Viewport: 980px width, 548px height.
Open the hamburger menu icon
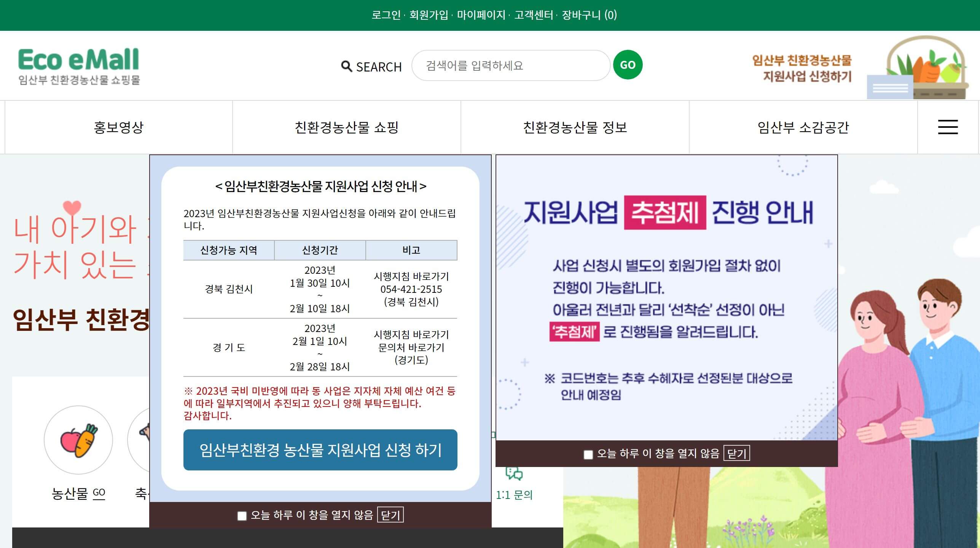pyautogui.click(x=948, y=127)
